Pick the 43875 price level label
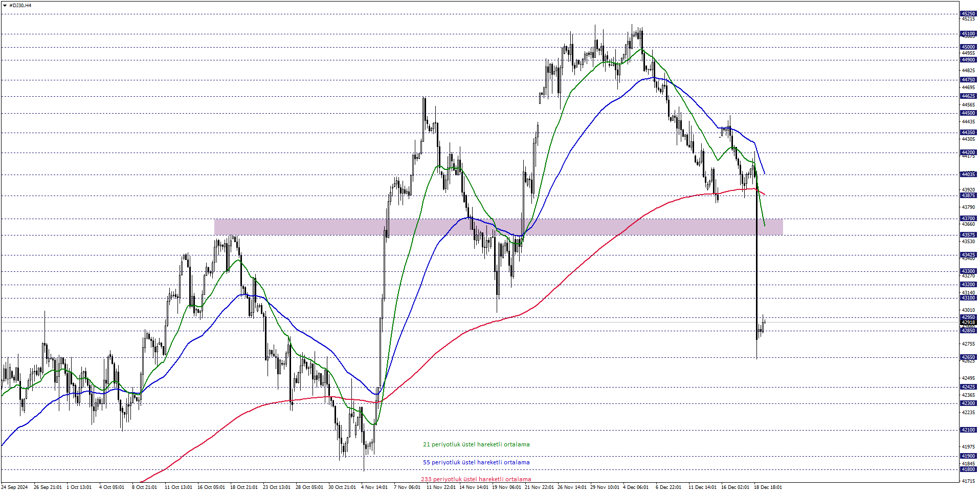 coord(968,196)
